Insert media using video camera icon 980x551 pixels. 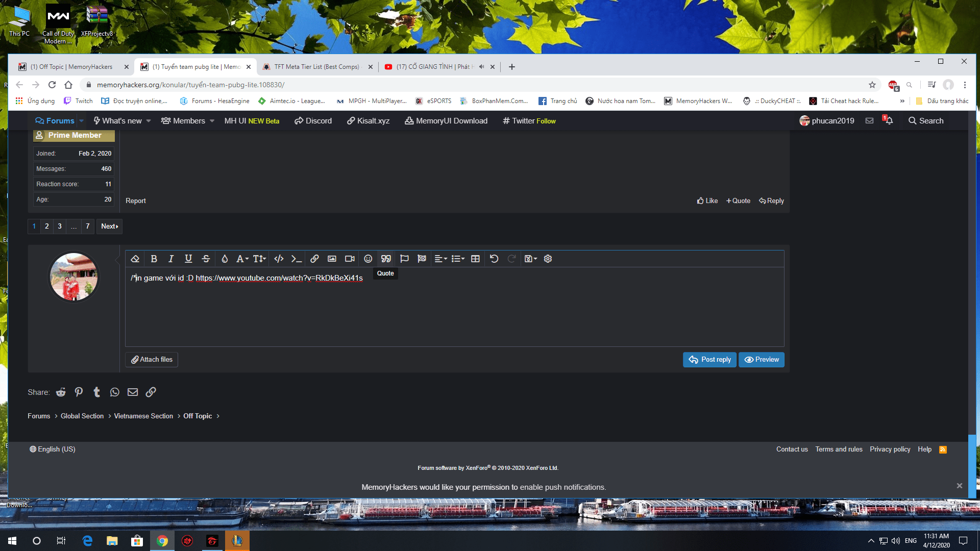[x=350, y=259]
